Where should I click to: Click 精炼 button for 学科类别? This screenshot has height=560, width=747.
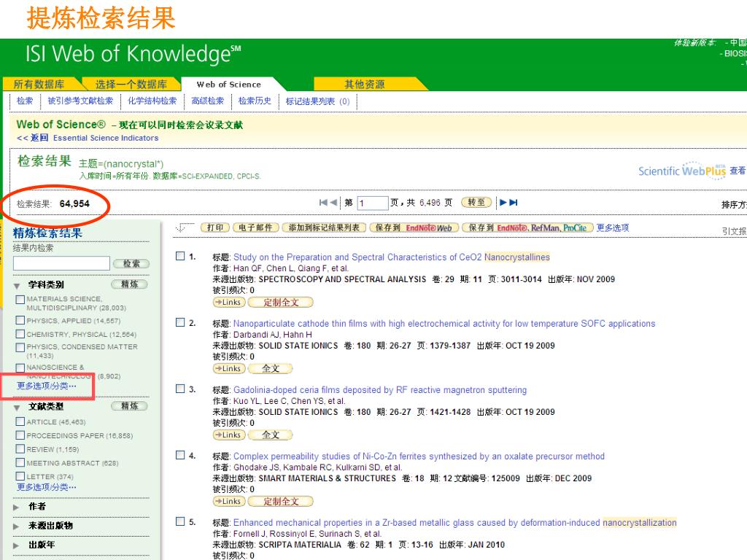click(x=130, y=284)
